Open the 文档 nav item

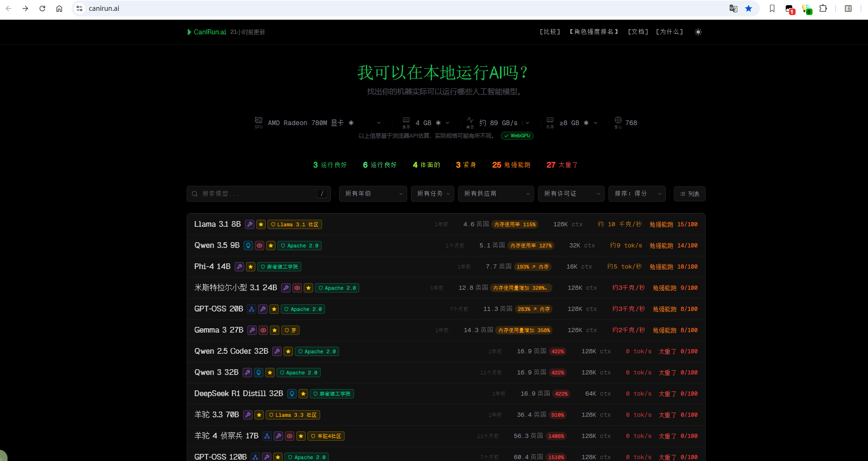tap(638, 32)
